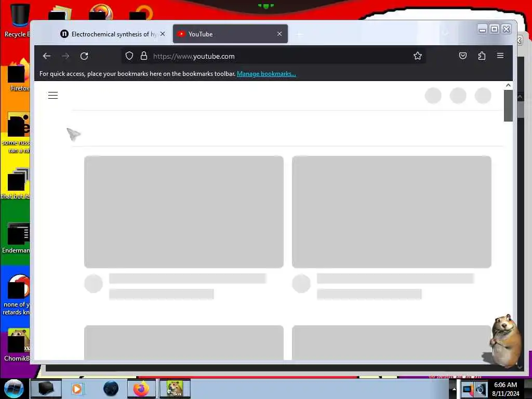Image resolution: width=532 pixels, height=399 pixels.
Task: Open a new tab with the plus button
Action: click(300, 34)
